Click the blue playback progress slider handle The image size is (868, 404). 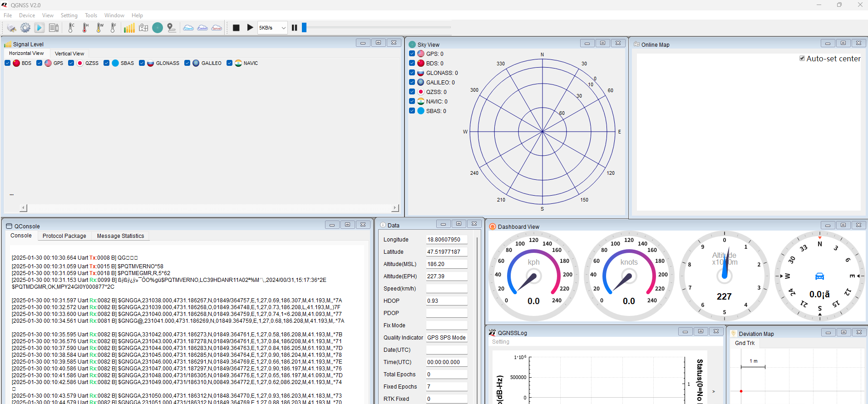click(304, 28)
